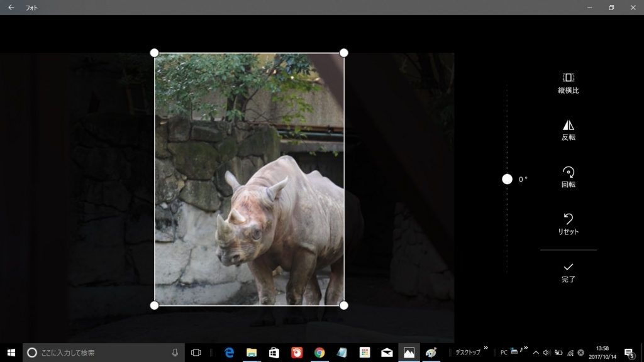Confirm the crop with 完了
Screen dimensions: 644x362
point(568,273)
